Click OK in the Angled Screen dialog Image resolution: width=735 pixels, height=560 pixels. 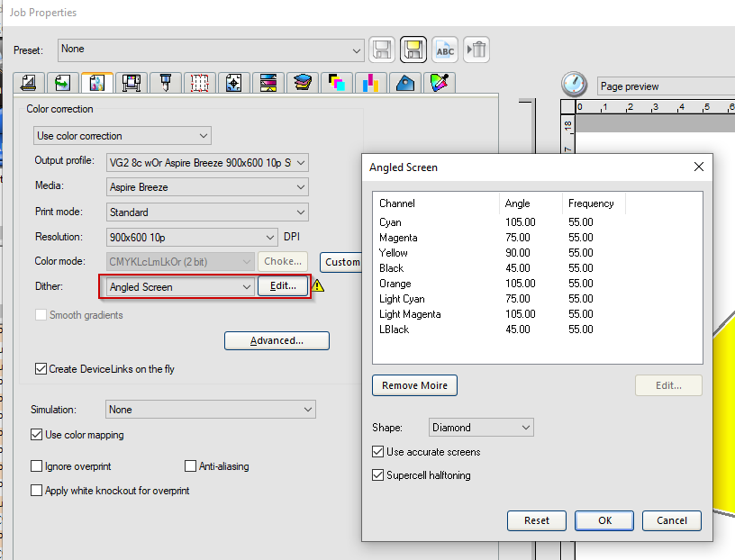[x=604, y=520]
